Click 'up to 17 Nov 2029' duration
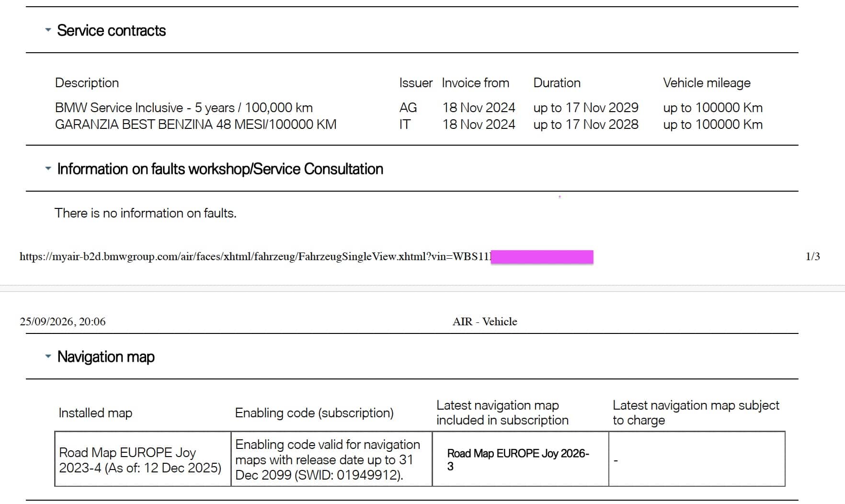Screen dimensions: 845x504 click(x=586, y=108)
